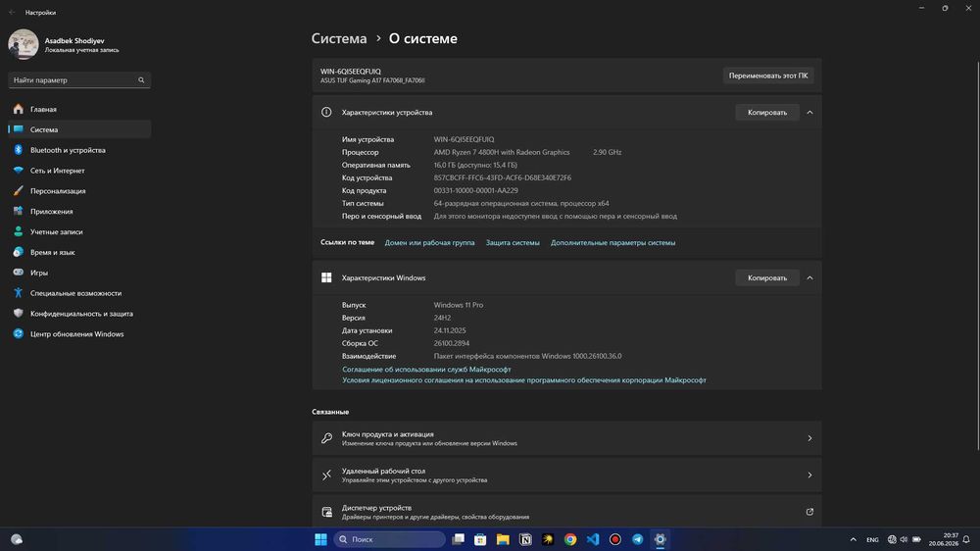Open Ключ продукта и активация
This screenshot has width=980, height=551.
566,438
